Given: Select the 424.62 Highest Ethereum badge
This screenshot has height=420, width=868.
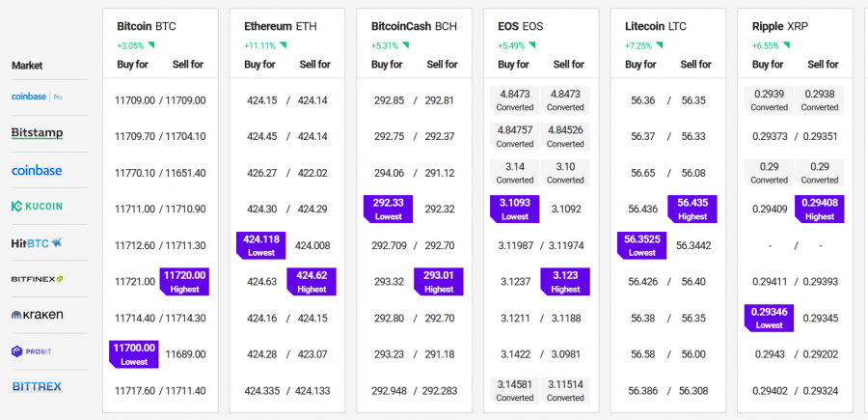Looking at the screenshot, I should click(312, 282).
